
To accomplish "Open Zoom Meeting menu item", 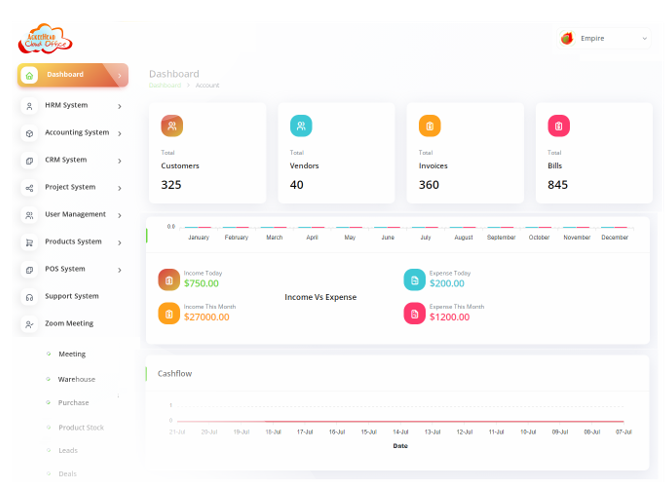I will tap(73, 324).
